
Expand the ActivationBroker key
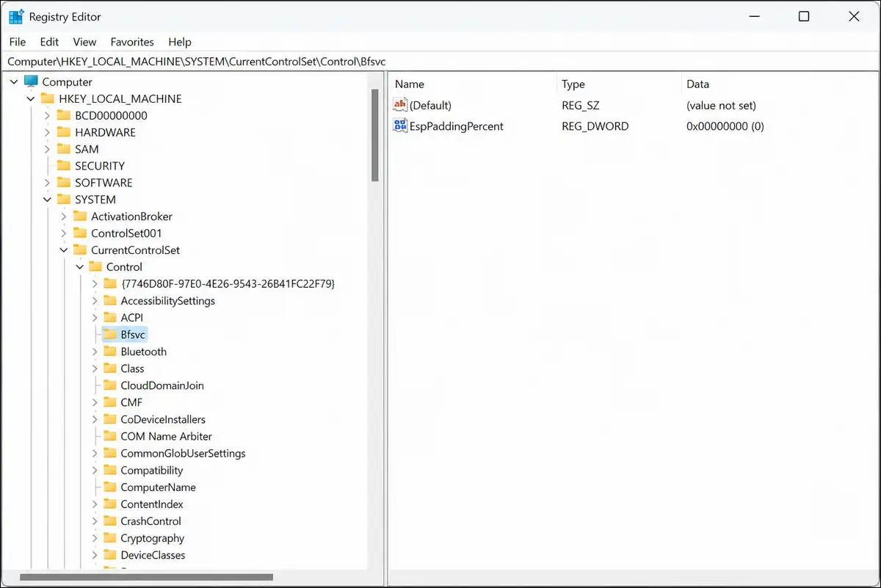63,217
